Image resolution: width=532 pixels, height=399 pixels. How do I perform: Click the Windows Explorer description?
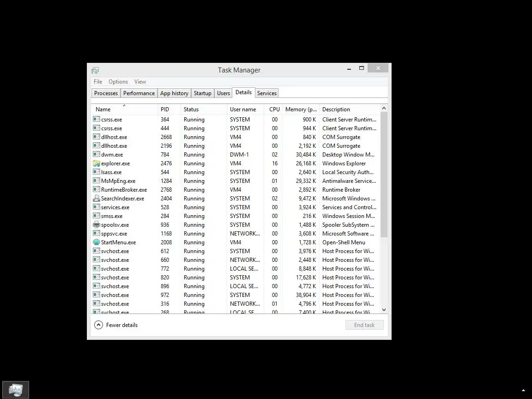(x=344, y=163)
